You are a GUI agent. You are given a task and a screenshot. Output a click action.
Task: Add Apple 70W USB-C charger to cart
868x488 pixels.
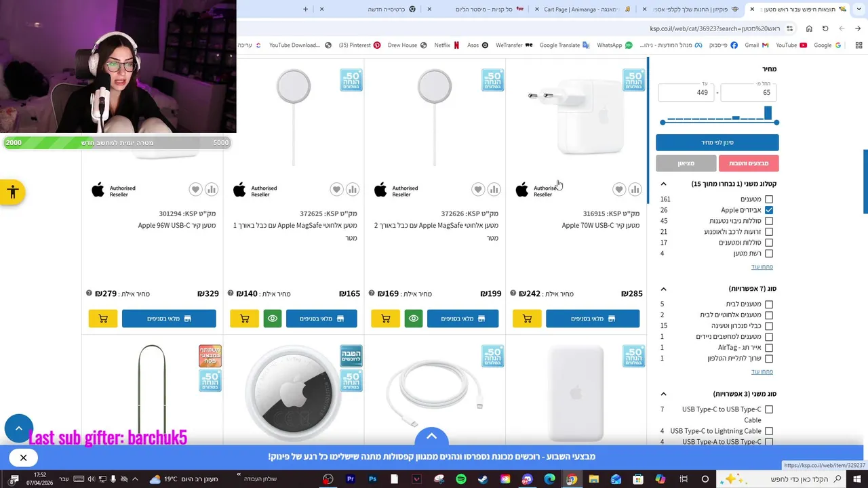(527, 319)
